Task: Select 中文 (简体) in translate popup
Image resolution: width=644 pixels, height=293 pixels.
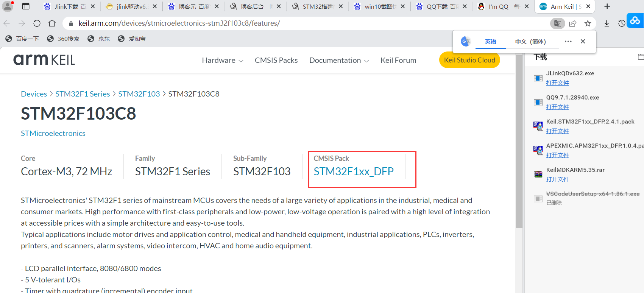Action: (530, 42)
